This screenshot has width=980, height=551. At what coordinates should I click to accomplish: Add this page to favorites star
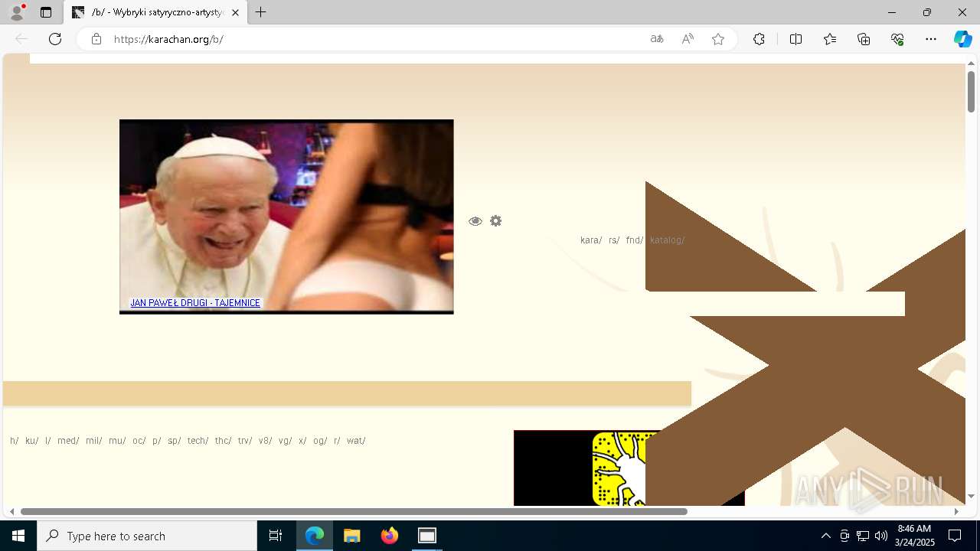[x=718, y=39]
